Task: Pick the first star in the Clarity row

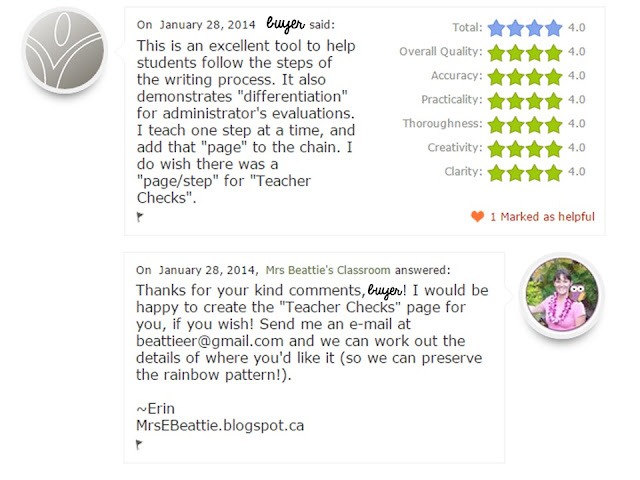Action: click(498, 172)
